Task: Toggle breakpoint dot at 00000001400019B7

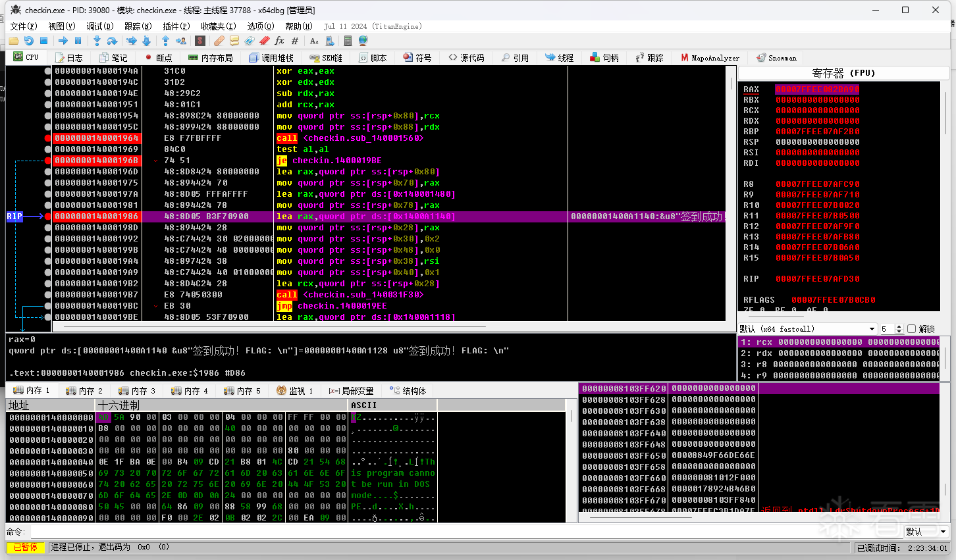Action: tap(47, 295)
